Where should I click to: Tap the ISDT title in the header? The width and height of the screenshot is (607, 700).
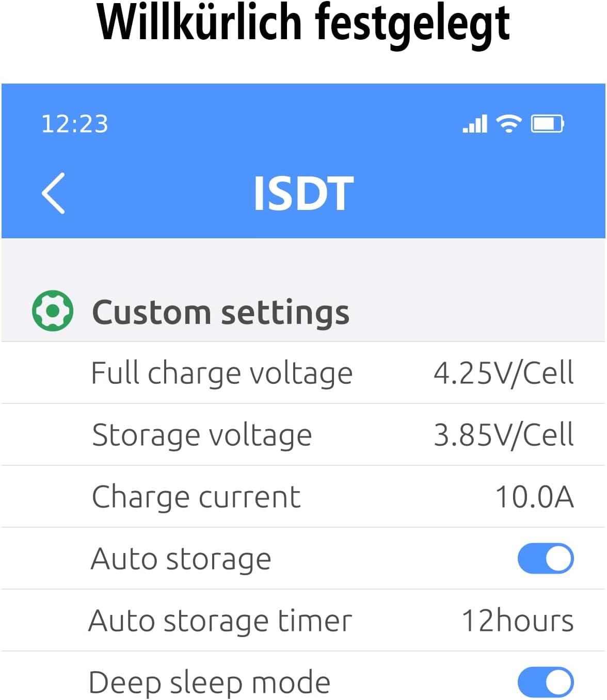[303, 193]
